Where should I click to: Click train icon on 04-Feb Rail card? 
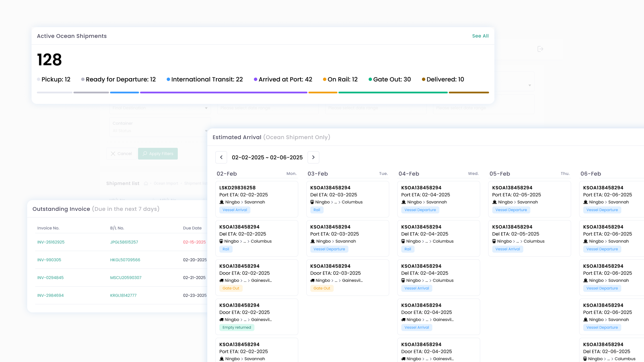(x=403, y=241)
